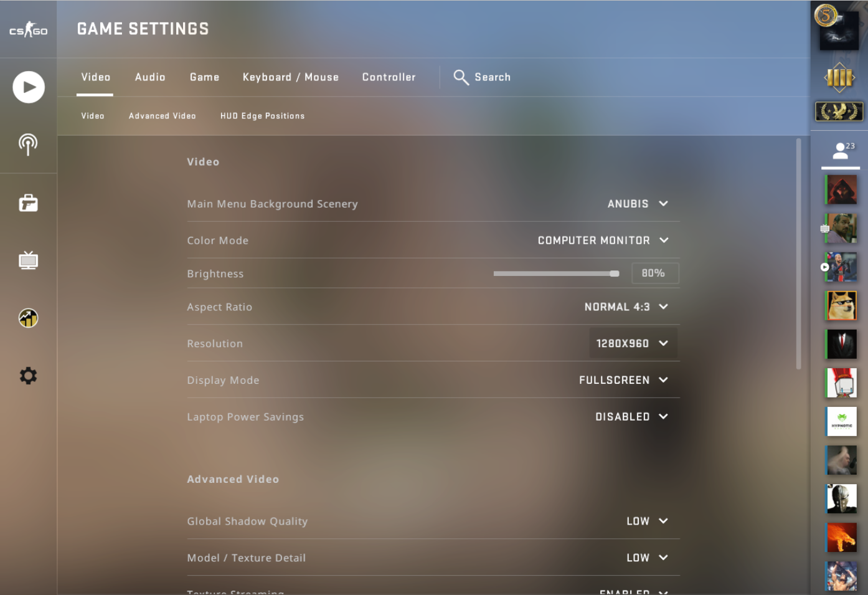Image resolution: width=868 pixels, height=595 pixels.
Task: Switch to the Keyboard / Mouse tab
Action: (291, 77)
